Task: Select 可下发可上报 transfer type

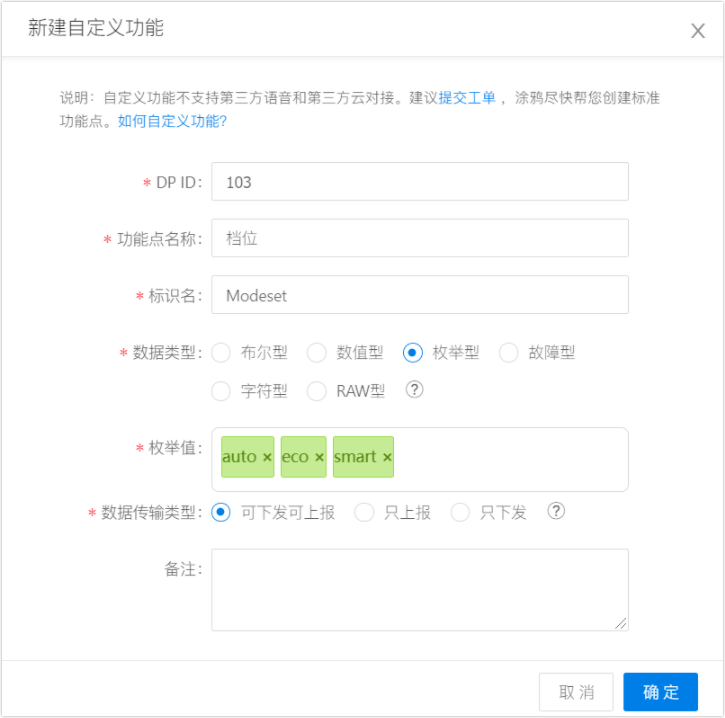Action: point(222,512)
